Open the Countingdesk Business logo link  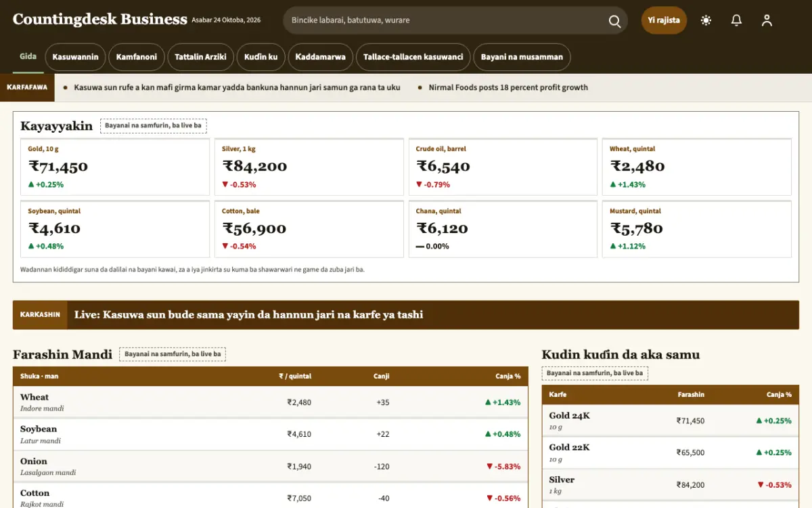[x=100, y=20]
